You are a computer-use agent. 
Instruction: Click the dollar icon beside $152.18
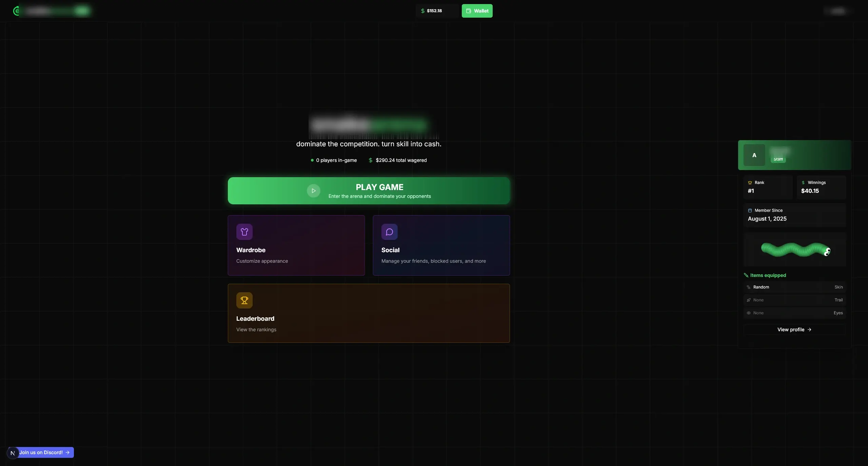422,11
